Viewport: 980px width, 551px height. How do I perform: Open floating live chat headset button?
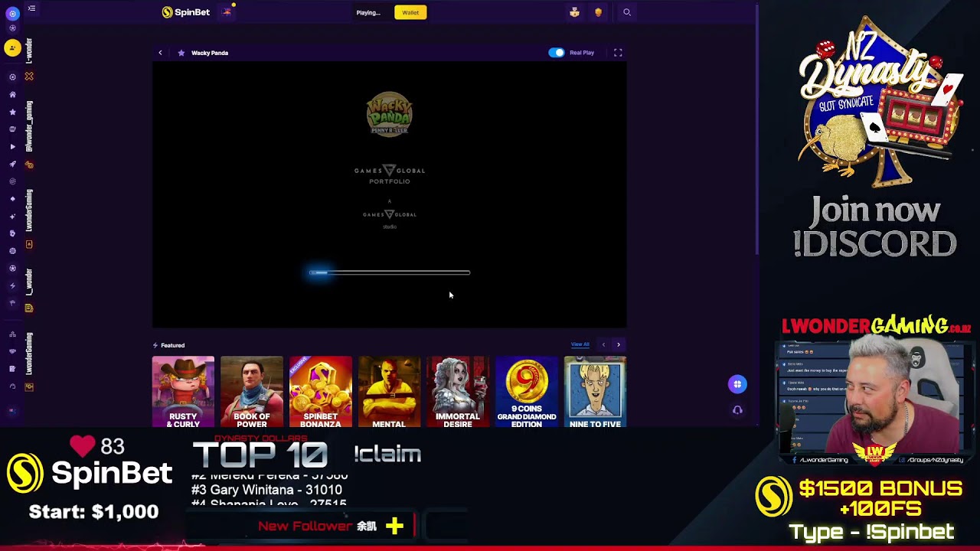[x=737, y=410]
